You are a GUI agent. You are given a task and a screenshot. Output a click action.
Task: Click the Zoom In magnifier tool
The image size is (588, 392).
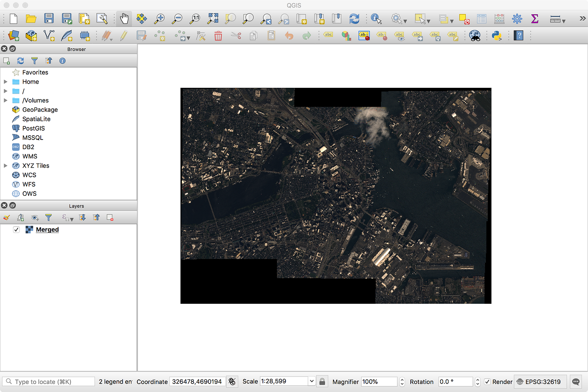[160, 18]
